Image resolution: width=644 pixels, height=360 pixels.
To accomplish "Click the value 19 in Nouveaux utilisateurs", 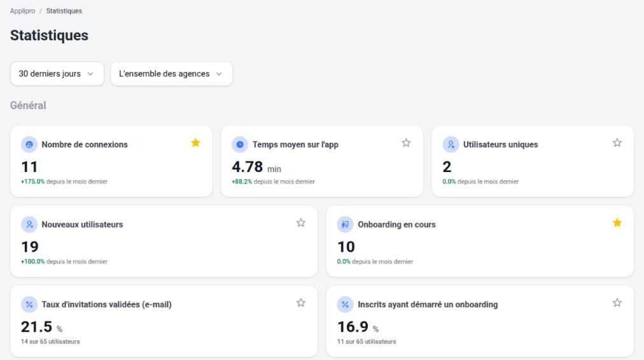I will [29, 247].
